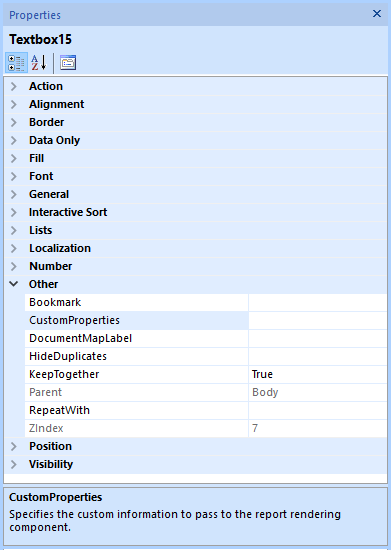The image size is (391, 550).
Task: Expand the Number category chevron
Action: (14, 266)
